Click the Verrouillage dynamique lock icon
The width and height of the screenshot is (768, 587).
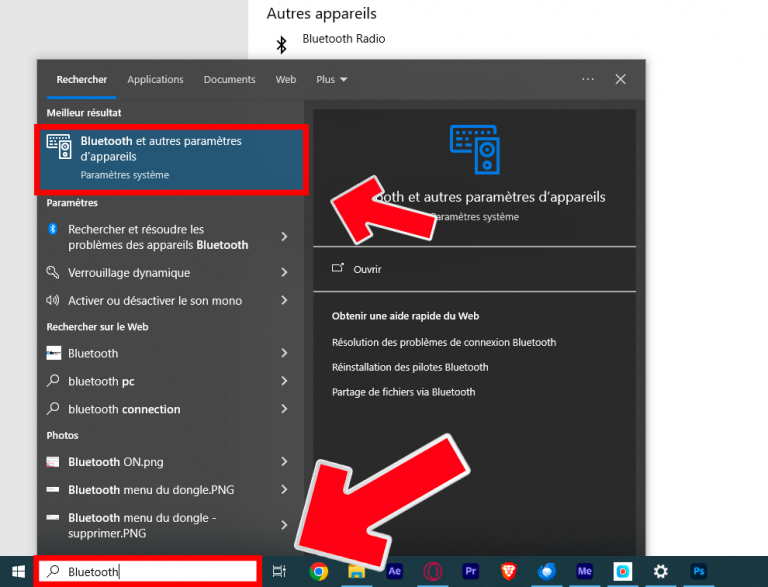[53, 272]
